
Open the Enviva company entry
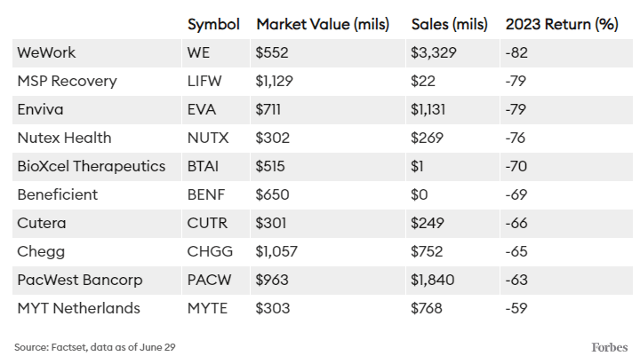click(x=40, y=109)
